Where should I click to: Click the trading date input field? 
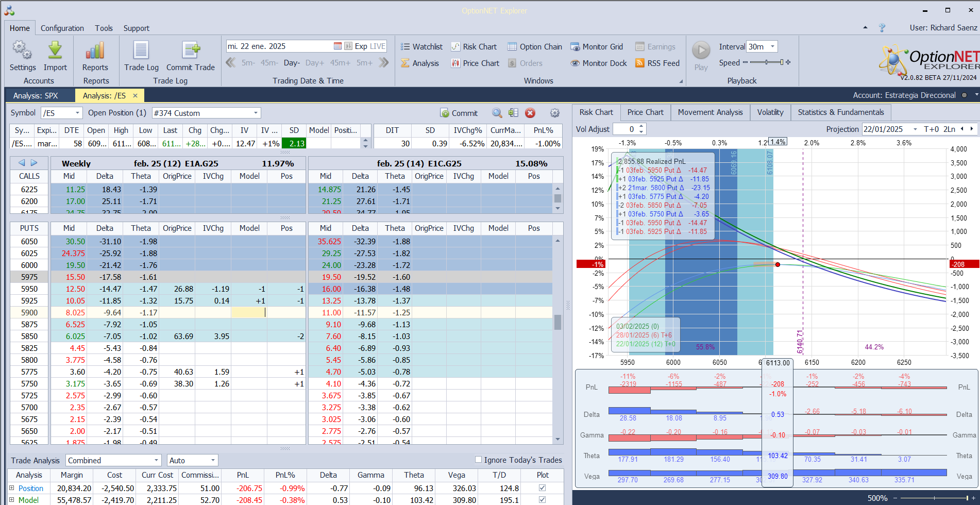pyautogui.click(x=280, y=46)
